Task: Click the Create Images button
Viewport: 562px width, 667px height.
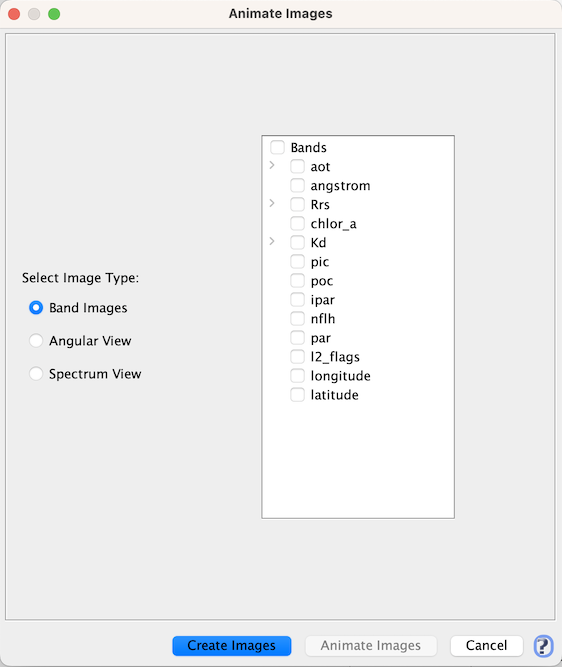Action: [x=231, y=646]
